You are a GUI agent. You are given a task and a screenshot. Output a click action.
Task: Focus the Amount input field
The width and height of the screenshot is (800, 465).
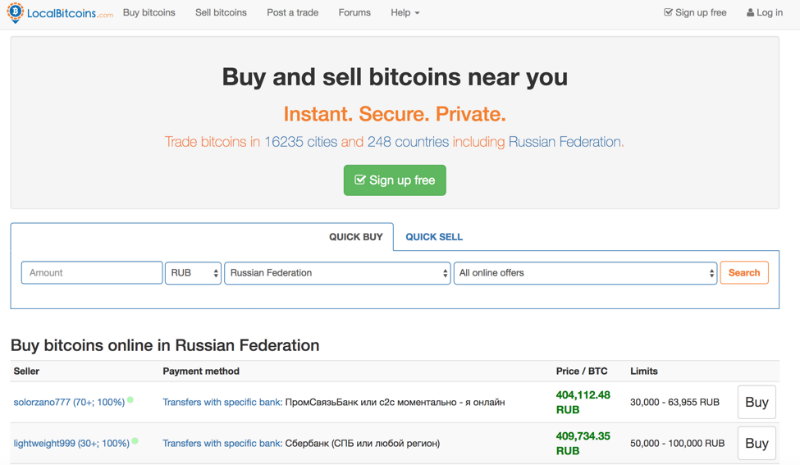click(x=92, y=273)
